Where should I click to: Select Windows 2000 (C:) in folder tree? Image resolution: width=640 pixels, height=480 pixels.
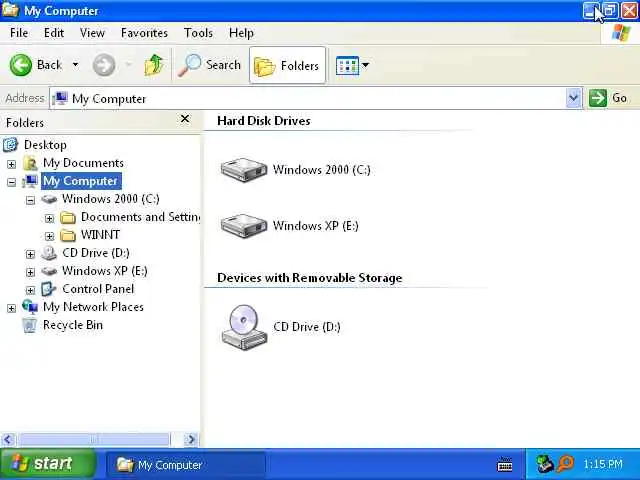[111, 199]
